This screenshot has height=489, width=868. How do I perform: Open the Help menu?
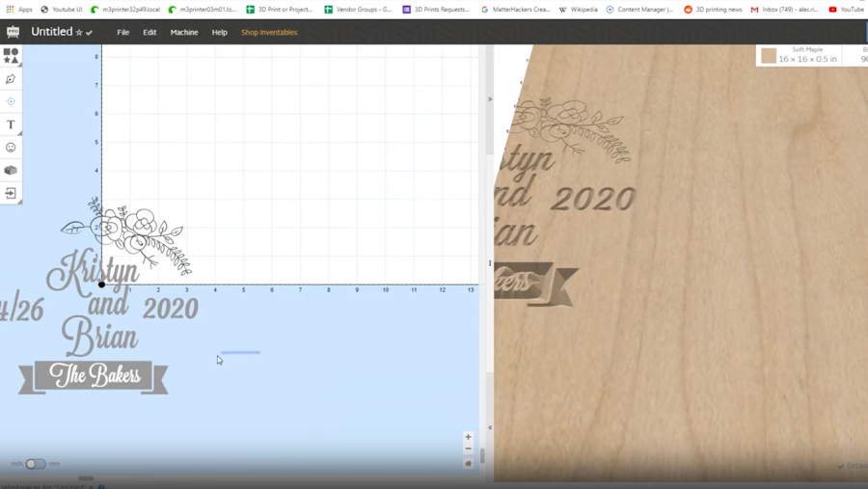[219, 33]
